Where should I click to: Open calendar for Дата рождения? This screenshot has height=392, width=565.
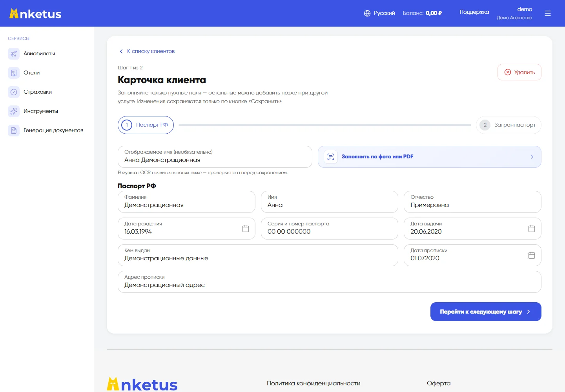pos(246,229)
